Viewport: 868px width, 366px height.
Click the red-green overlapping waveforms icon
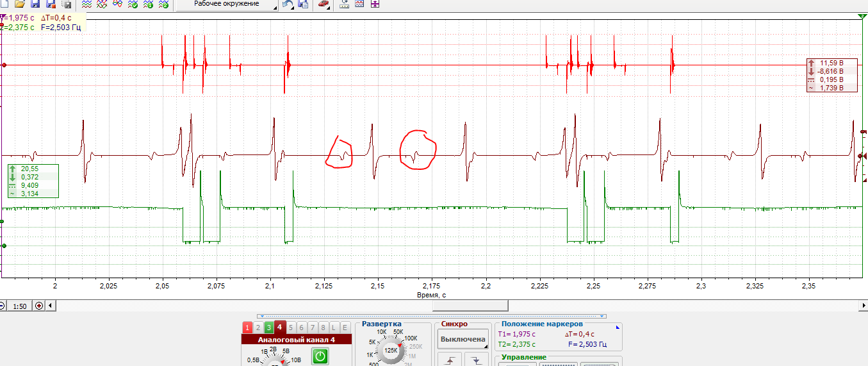(102, 4)
